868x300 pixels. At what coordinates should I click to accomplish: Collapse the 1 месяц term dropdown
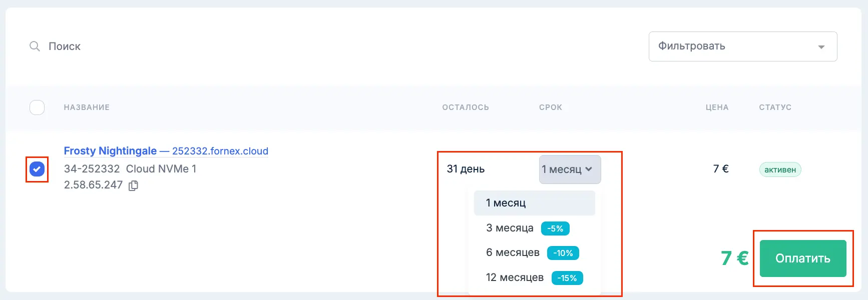click(570, 169)
